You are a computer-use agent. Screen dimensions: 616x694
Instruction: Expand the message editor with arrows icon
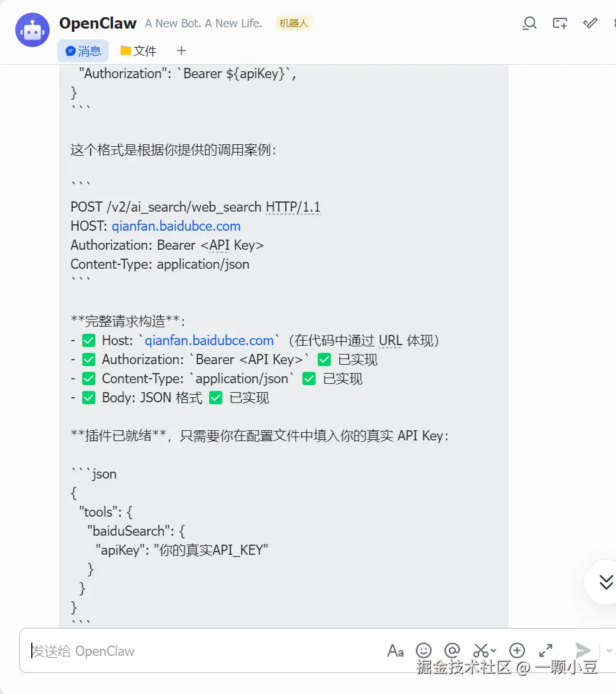(x=545, y=651)
